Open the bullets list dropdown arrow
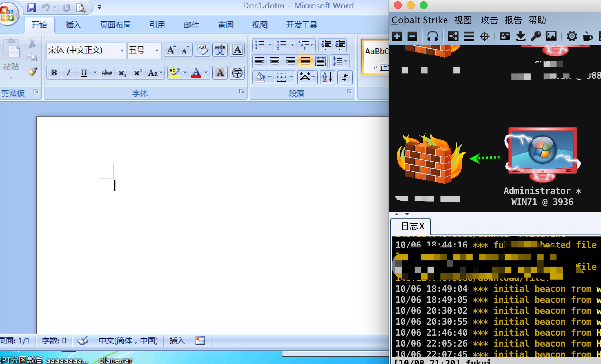This screenshot has width=601, height=364. click(x=270, y=45)
